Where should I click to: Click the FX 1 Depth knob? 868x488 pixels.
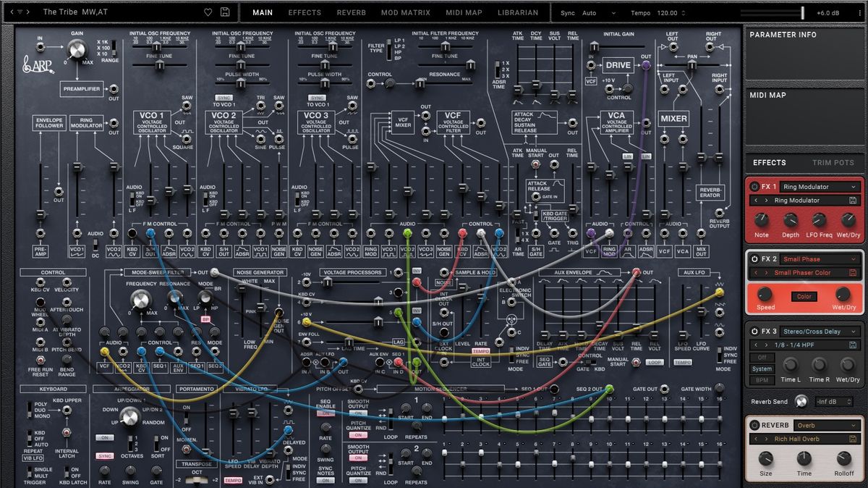pos(791,219)
